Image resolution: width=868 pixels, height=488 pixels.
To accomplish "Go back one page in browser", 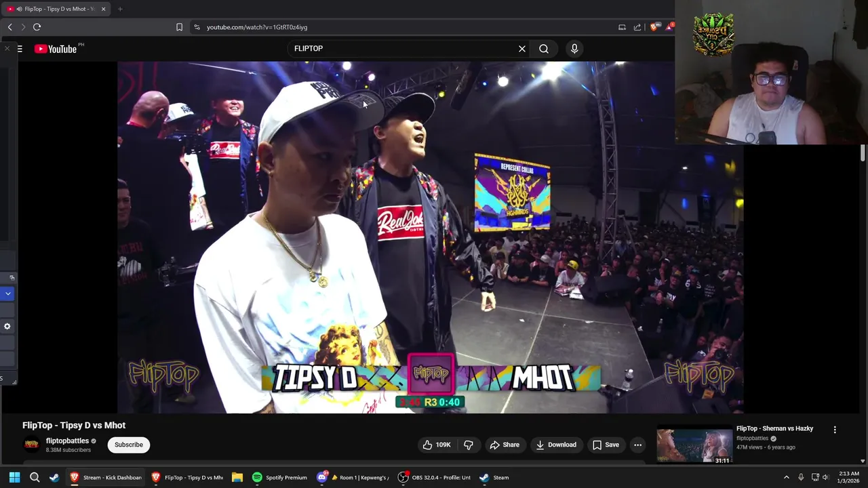I will pyautogui.click(x=9, y=27).
